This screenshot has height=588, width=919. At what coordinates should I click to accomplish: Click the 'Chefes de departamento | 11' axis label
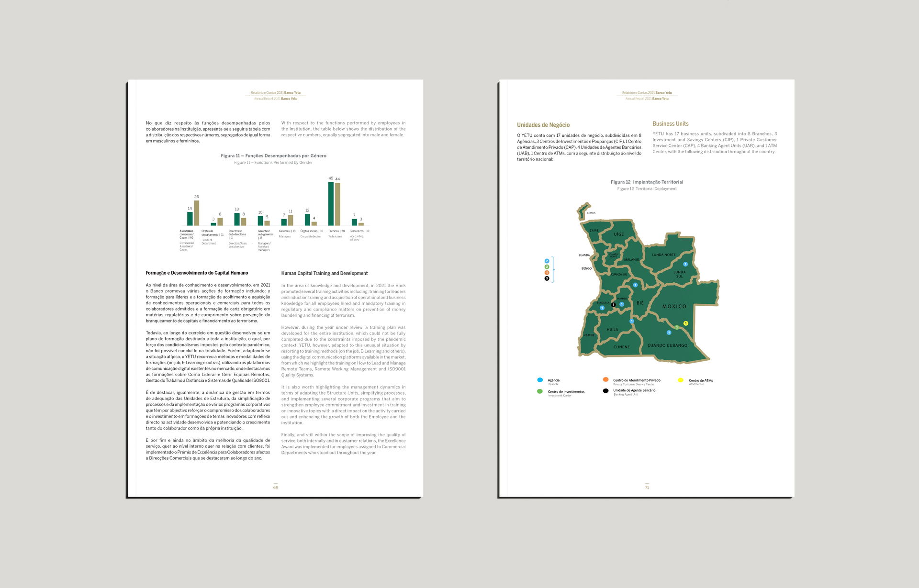tap(213, 233)
